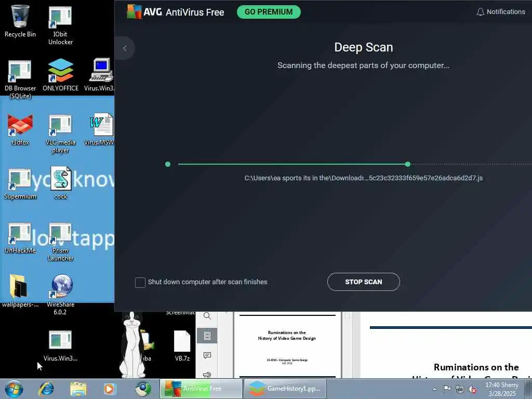The height and width of the screenshot is (399, 532).
Task: Click the cat image on desktop
Action: (x=132, y=344)
